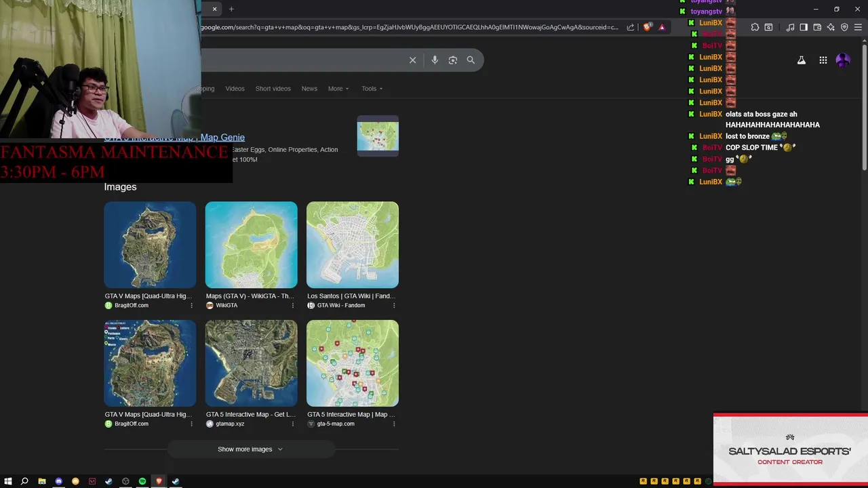Open a new browser tab
868x488 pixels.
[x=231, y=9]
